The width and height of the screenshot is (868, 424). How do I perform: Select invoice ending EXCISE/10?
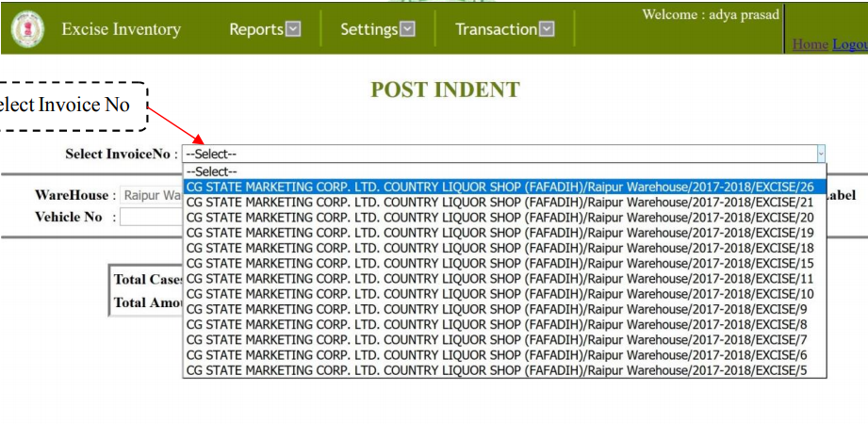[x=504, y=294]
